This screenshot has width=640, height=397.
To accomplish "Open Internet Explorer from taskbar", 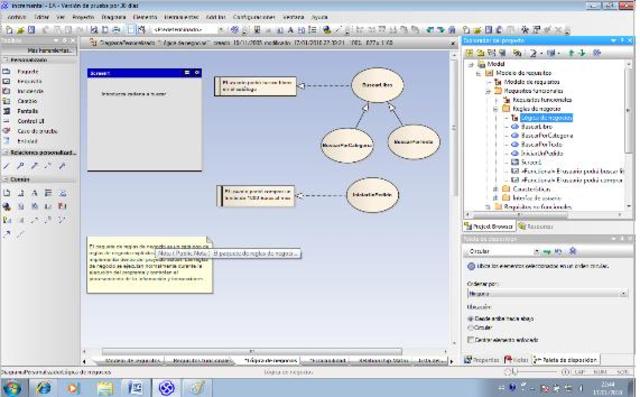I will click(43, 388).
